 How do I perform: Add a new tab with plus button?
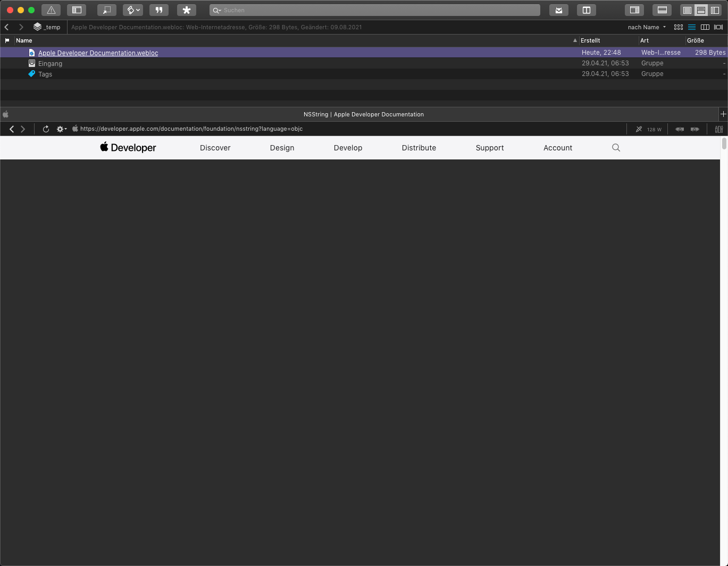pyautogui.click(x=723, y=114)
